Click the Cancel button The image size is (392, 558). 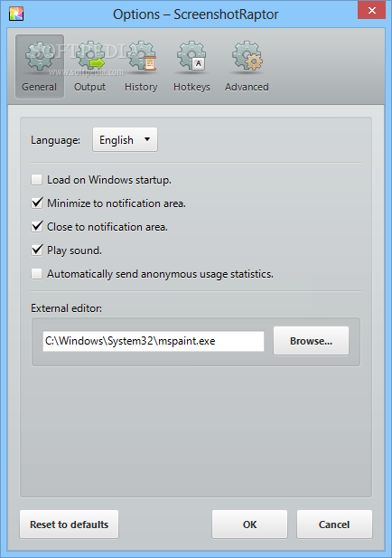click(x=334, y=525)
